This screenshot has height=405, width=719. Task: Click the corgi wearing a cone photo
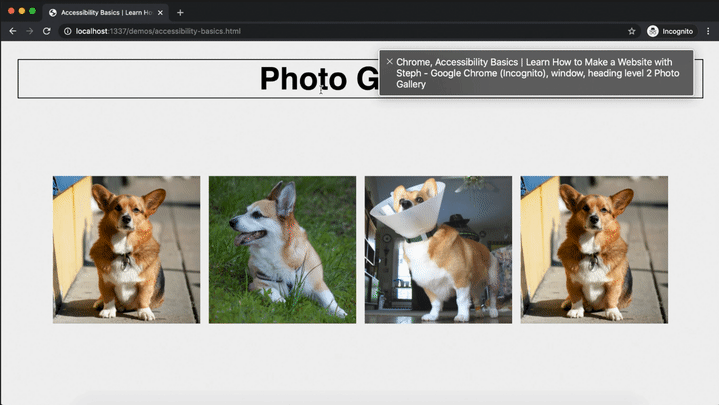click(438, 249)
